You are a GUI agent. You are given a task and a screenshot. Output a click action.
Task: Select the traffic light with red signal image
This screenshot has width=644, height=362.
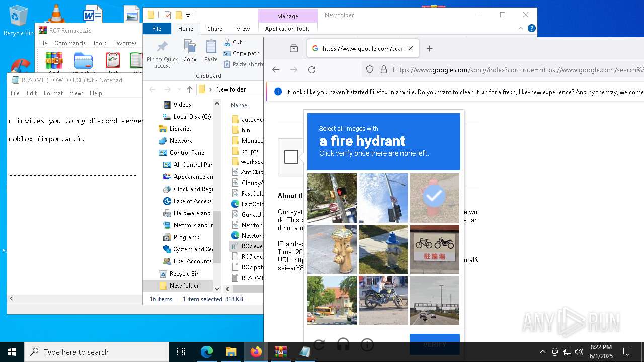pyautogui.click(x=332, y=198)
